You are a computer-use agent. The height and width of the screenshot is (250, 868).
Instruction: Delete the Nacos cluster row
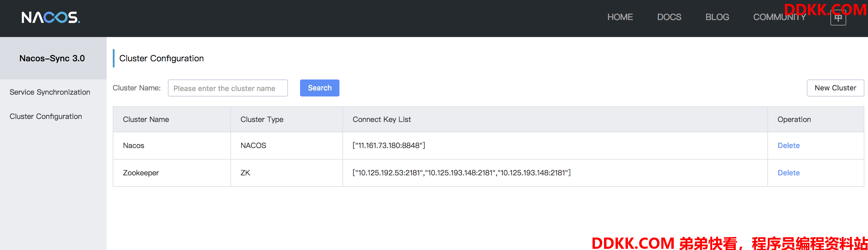click(x=789, y=145)
